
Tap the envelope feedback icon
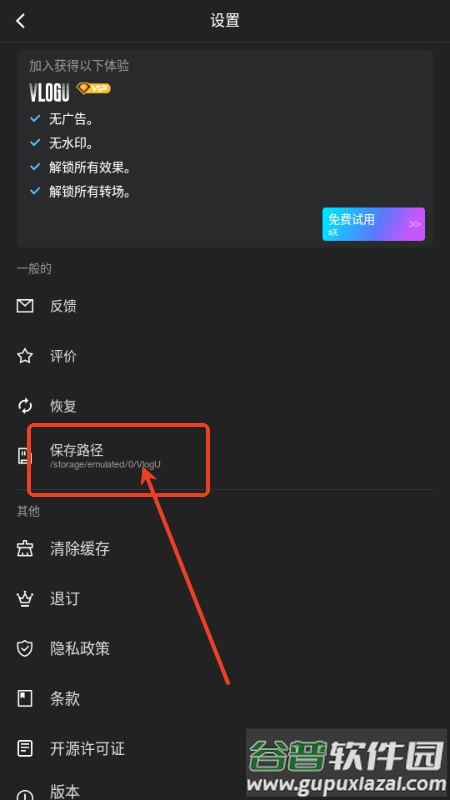pyautogui.click(x=25, y=306)
